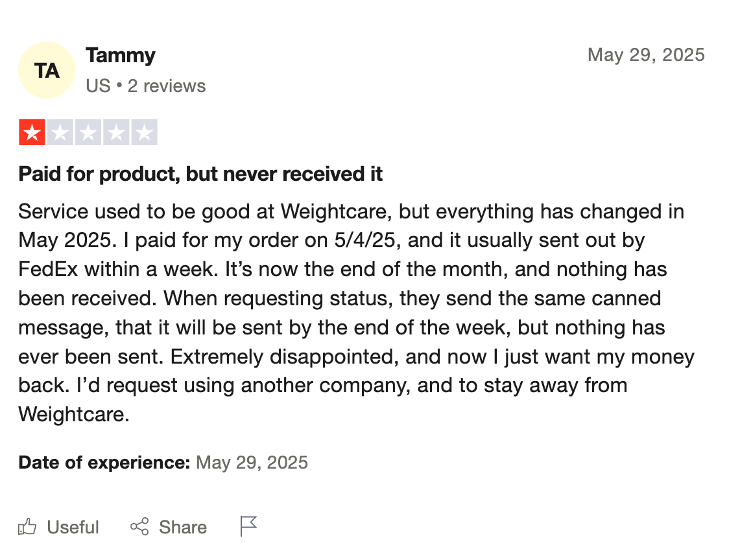The width and height of the screenshot is (729, 560).
Task: Click the 2 reviews count text
Action: pyautogui.click(x=167, y=86)
